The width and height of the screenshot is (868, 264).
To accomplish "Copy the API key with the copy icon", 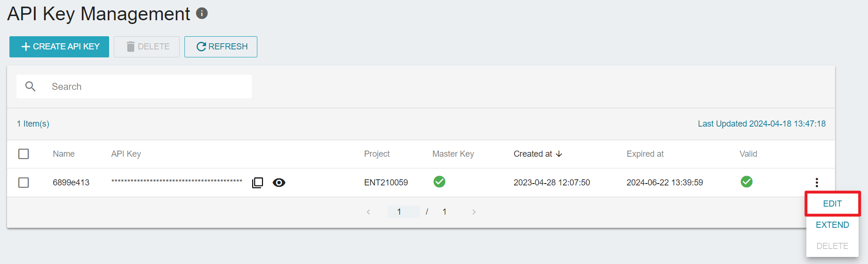I will pos(258,183).
